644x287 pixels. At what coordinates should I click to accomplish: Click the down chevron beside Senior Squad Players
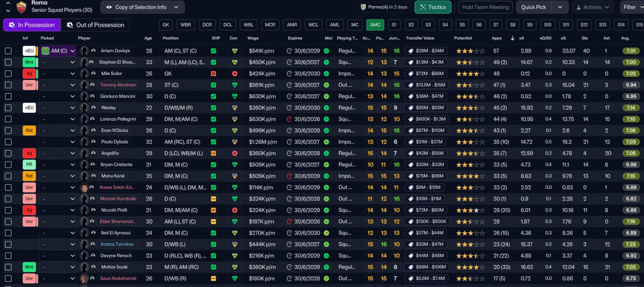tap(8, 10)
